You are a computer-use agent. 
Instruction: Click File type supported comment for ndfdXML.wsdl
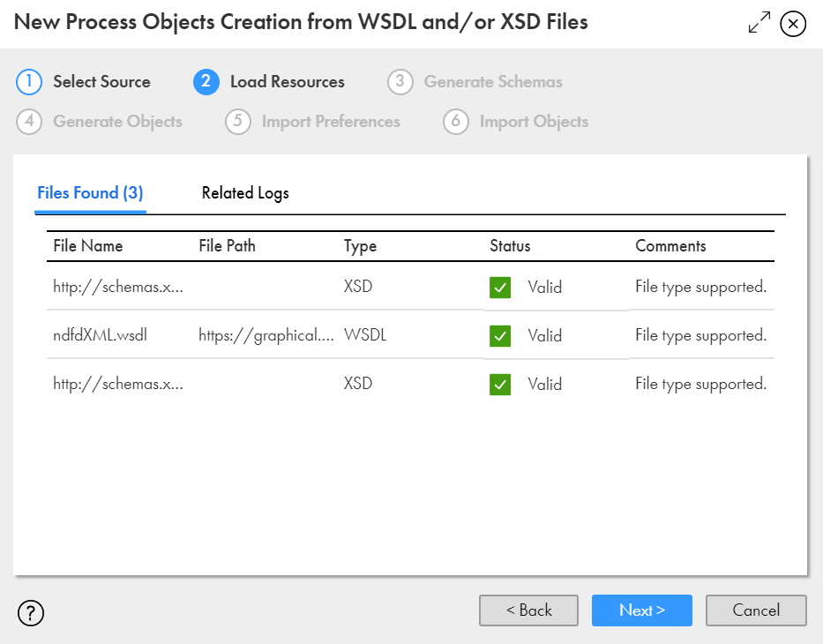[700, 336]
